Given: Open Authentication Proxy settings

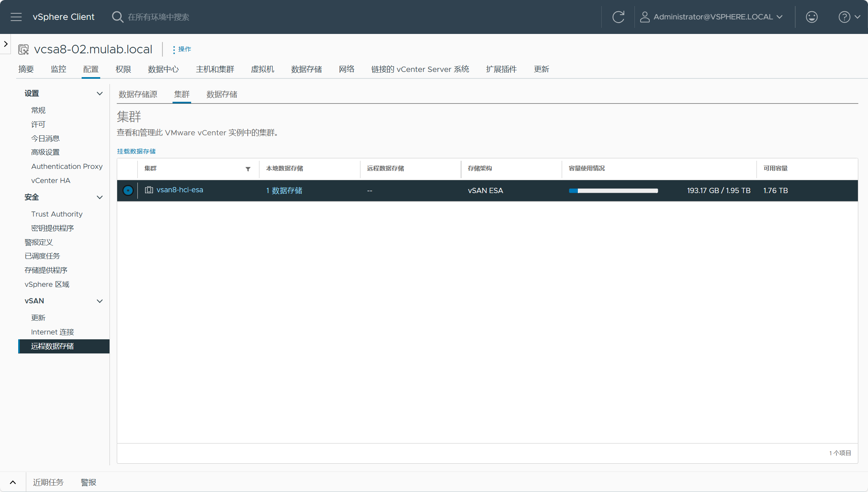Looking at the screenshot, I should [x=67, y=166].
